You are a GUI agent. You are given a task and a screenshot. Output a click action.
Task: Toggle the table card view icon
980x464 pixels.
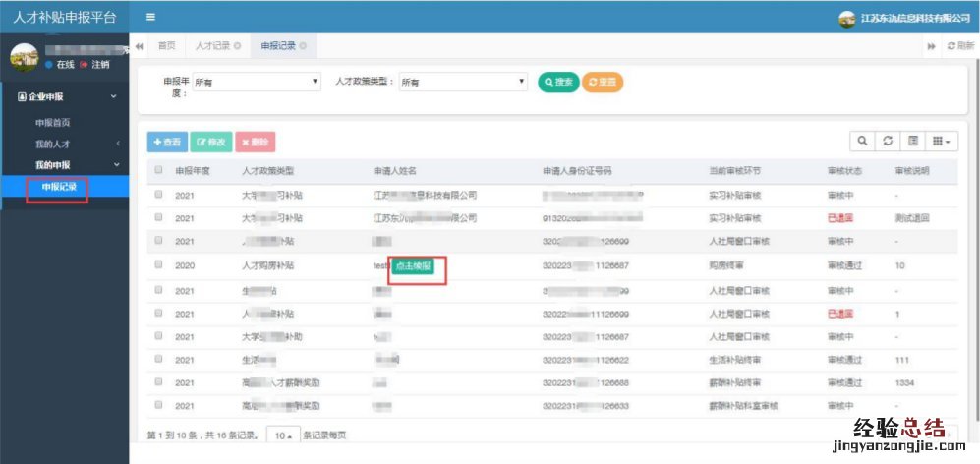tap(913, 143)
